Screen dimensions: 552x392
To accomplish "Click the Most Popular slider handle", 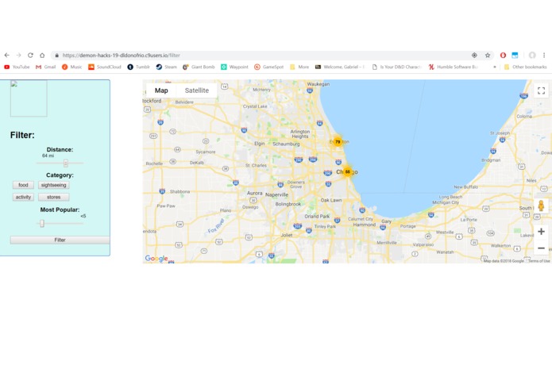I will pos(42,223).
